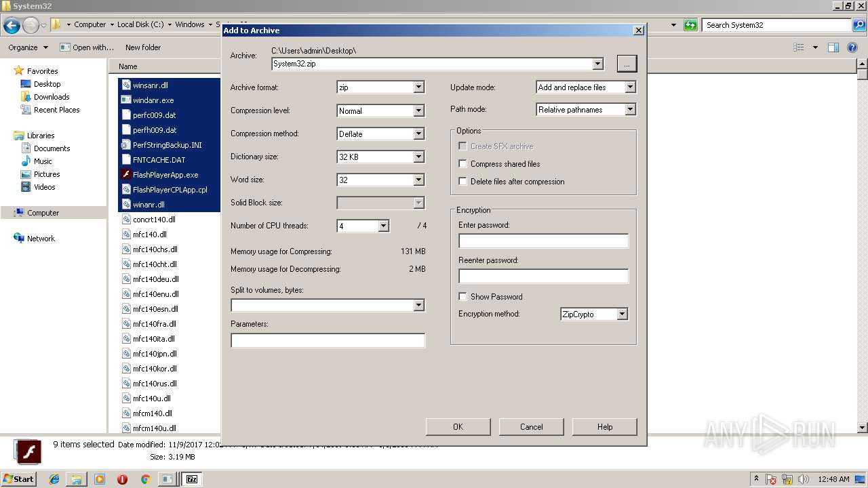
Task: Open the Organize menu in Explorer
Action: click(28, 47)
